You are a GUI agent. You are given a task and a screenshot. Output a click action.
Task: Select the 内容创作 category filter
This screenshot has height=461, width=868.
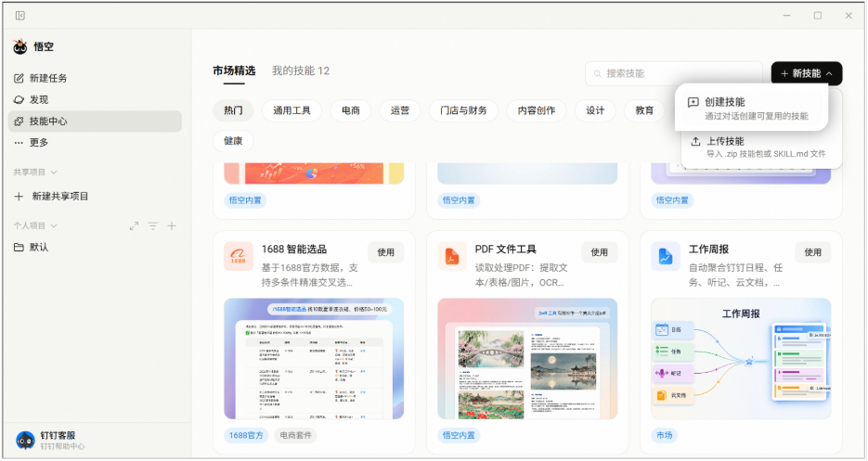537,110
